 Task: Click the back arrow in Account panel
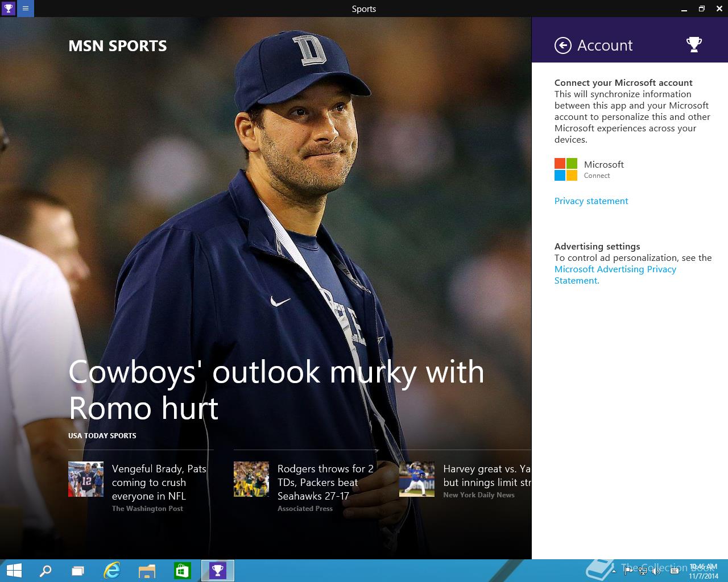[562, 45]
